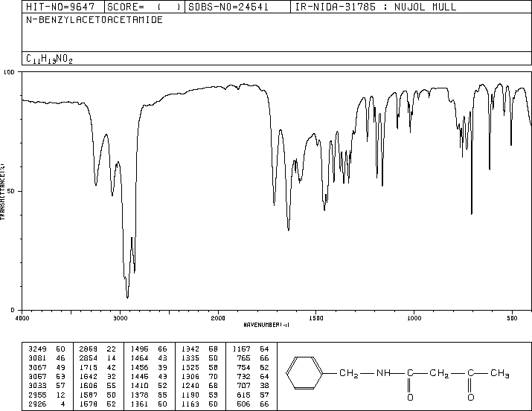
Task: Select the 754 value in the last column
Action: coord(243,367)
